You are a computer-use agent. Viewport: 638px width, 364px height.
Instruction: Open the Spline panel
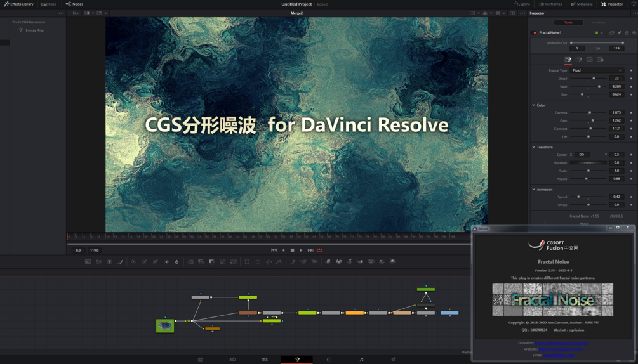[x=522, y=4]
